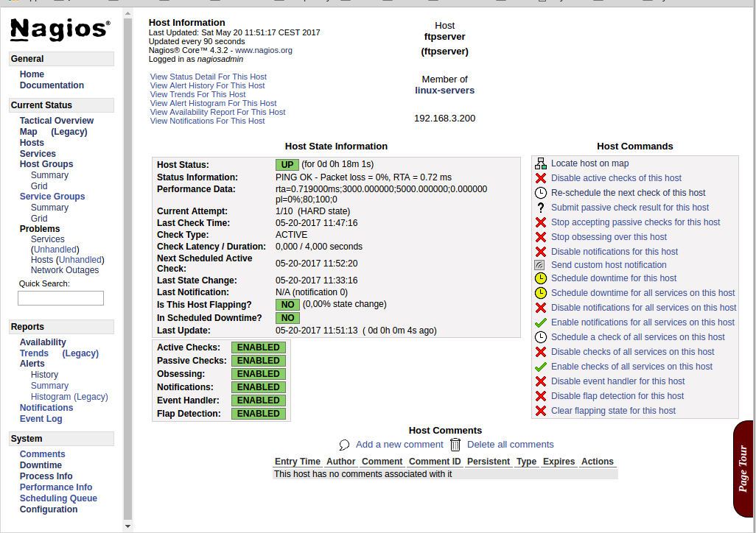Viewport: 756px width, 533px height.
Task: Open View Alert History For This Host
Action: (x=207, y=85)
